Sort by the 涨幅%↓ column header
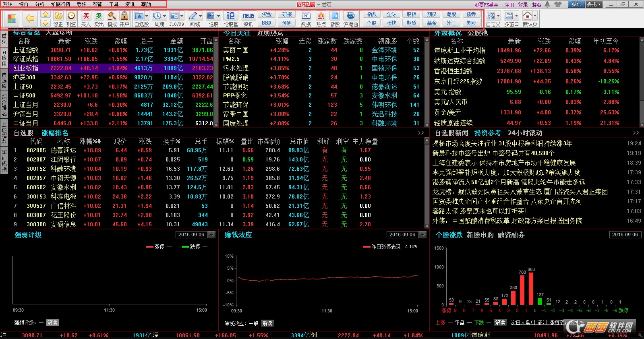The width and height of the screenshot is (644, 339). (91, 141)
